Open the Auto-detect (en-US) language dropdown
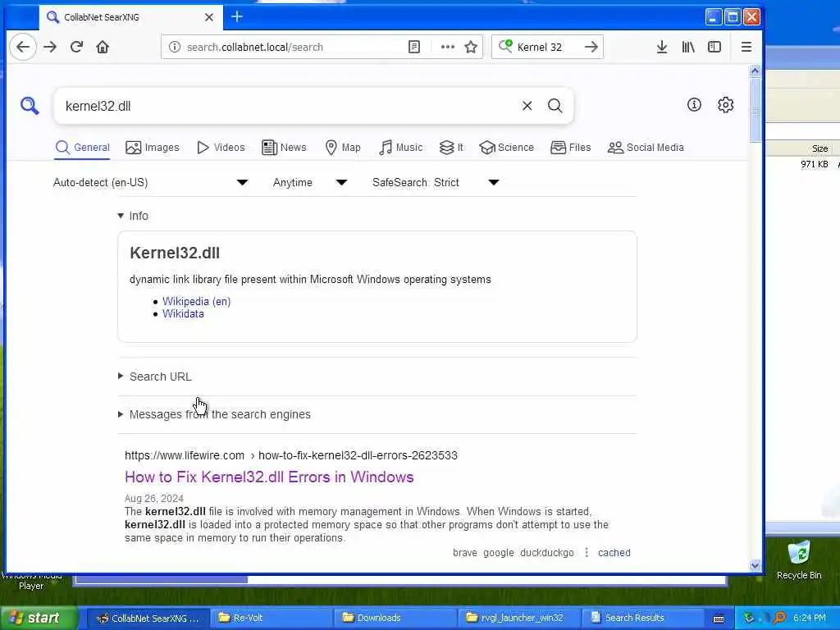The image size is (840, 630). click(150, 183)
